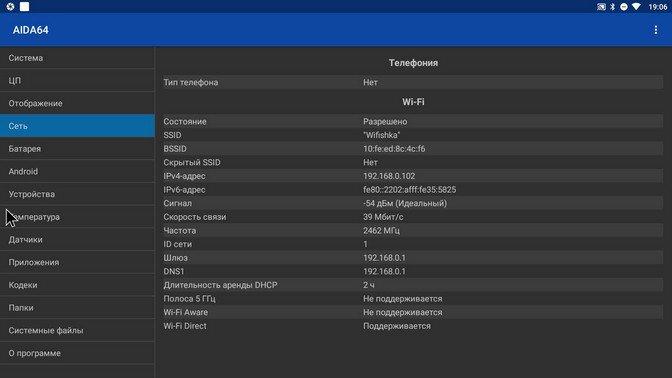The height and width of the screenshot is (378, 672).
Task: Select the Сигнал row label
Action: (x=177, y=203)
